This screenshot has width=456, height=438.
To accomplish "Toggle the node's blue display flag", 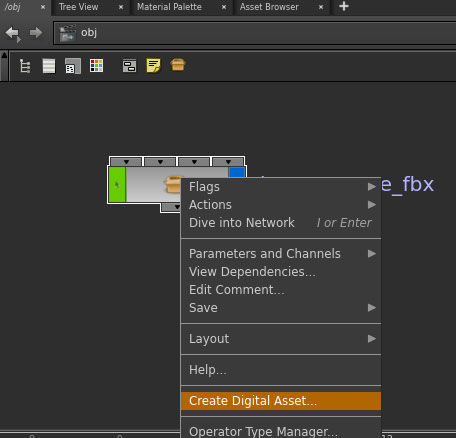I will tap(237, 172).
